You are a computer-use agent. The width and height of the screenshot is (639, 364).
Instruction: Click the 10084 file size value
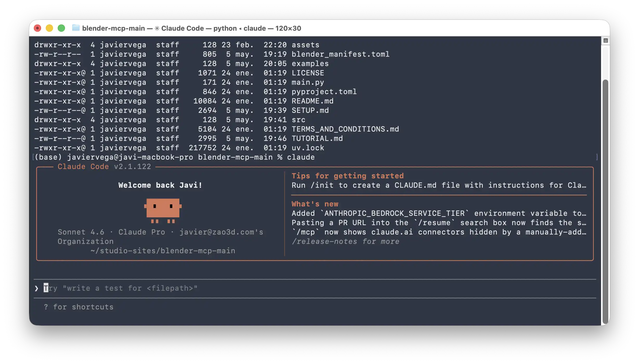[x=205, y=101]
